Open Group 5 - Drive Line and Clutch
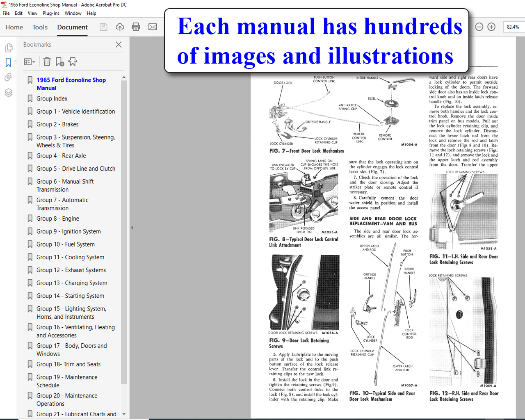This screenshot has height=420, width=525. [x=76, y=169]
